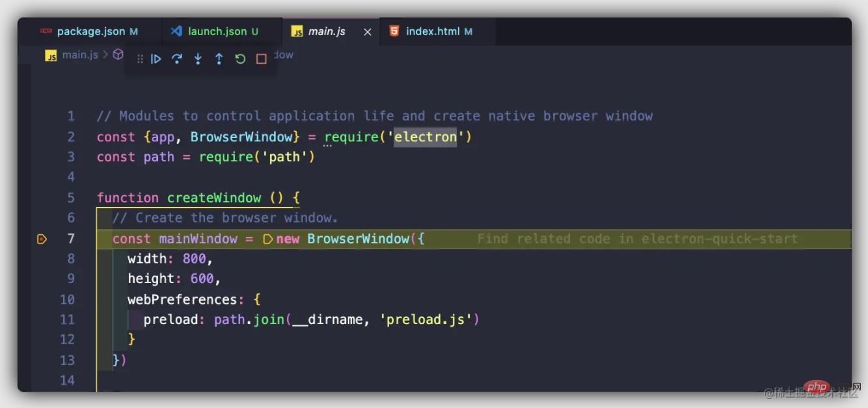Image resolution: width=868 pixels, height=408 pixels.
Task: Click the JS file icon in the breadcrumb
Action: coord(51,56)
